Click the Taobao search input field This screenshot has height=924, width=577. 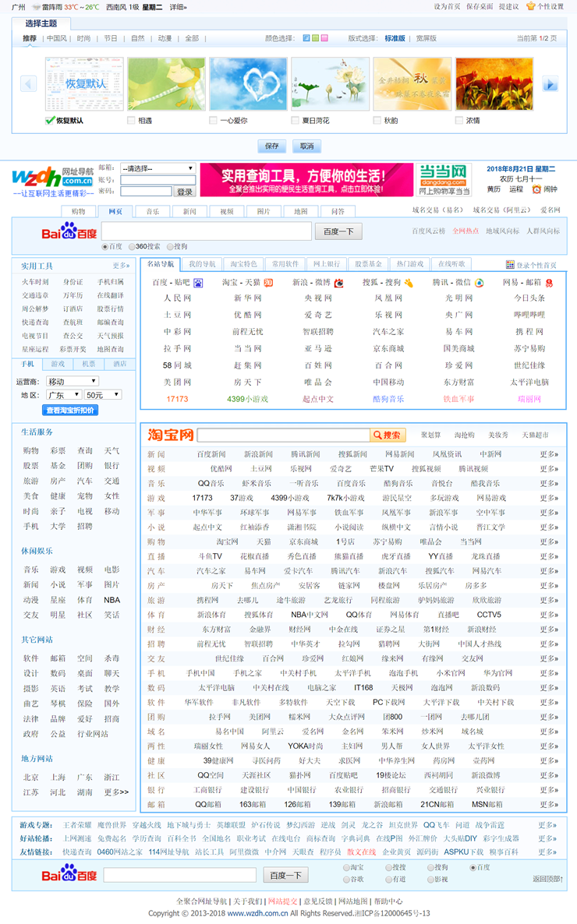point(284,435)
